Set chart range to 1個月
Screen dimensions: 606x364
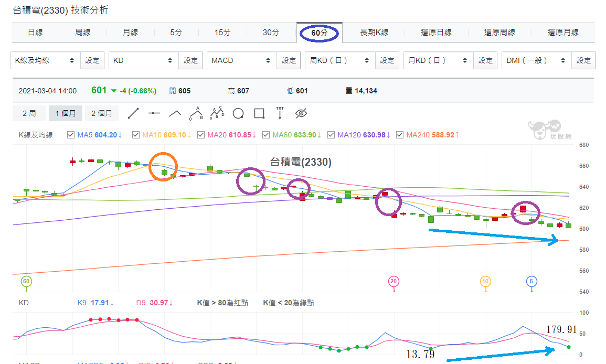tap(65, 113)
